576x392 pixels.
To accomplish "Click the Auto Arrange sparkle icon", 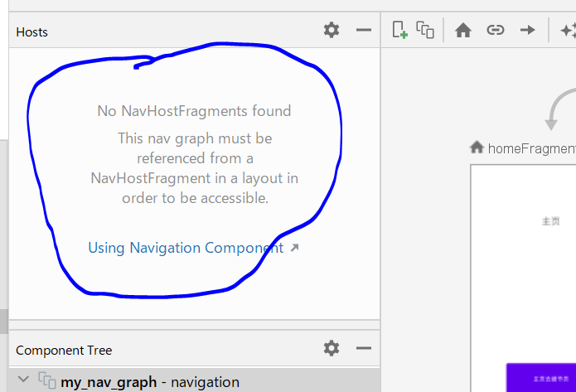I will click(568, 30).
